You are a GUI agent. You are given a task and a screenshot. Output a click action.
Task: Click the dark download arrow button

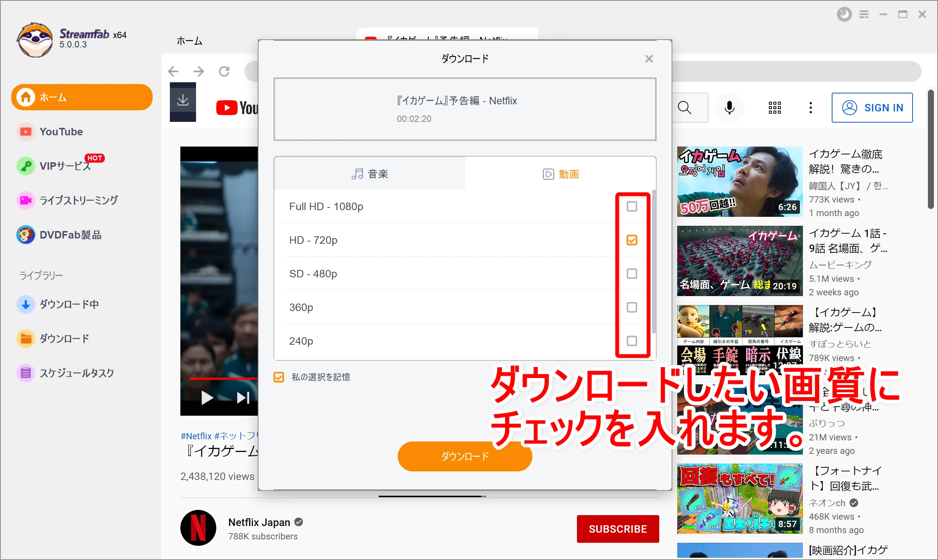(x=183, y=102)
